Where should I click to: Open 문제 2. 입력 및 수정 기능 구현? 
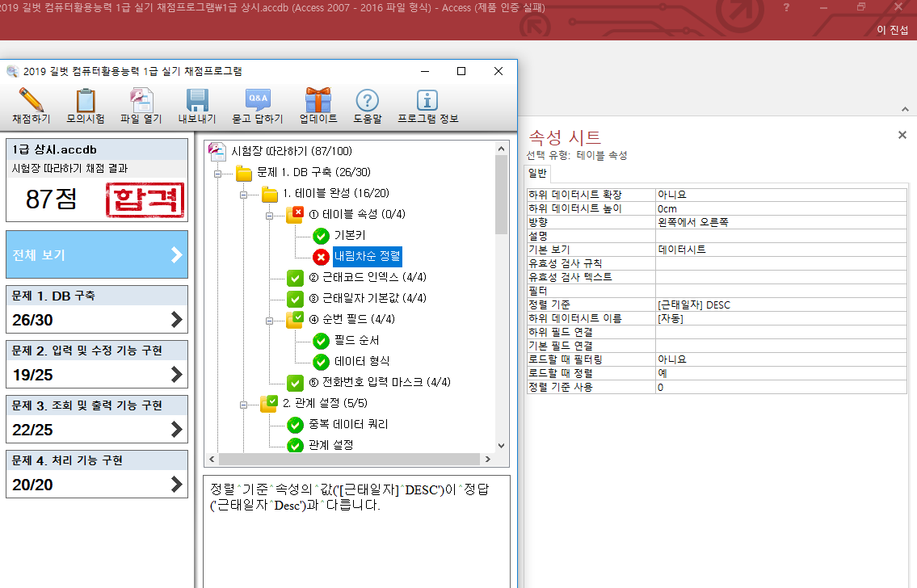(x=97, y=363)
